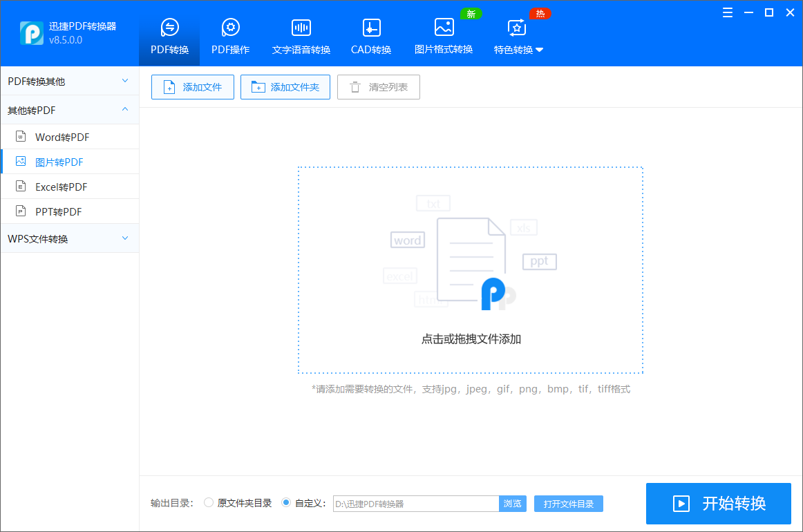Close the application window

tap(790, 13)
